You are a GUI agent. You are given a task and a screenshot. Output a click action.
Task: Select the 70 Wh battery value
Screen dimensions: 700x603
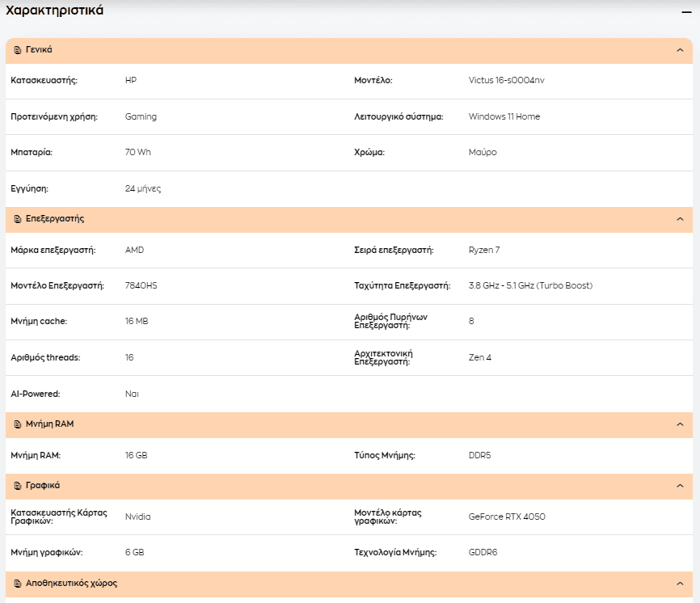(x=138, y=152)
